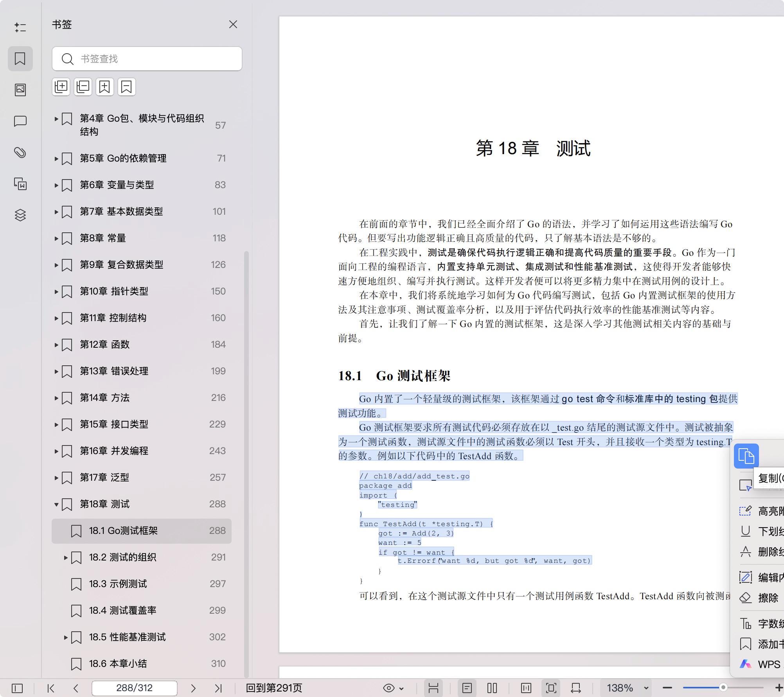Open the comments panel icon in sidebar
This screenshot has width=784, height=697.
click(x=20, y=121)
